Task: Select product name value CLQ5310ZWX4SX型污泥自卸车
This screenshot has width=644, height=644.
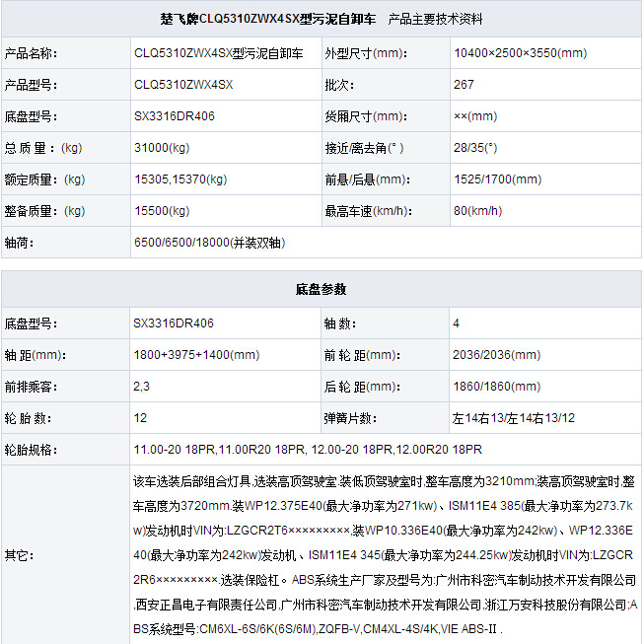Action: [219, 53]
